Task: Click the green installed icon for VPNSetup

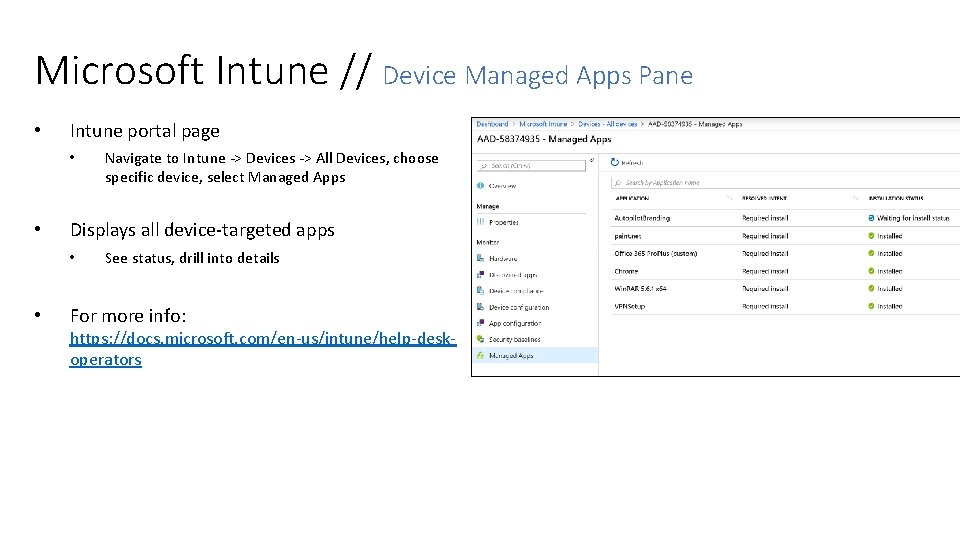Action: pyautogui.click(x=871, y=306)
